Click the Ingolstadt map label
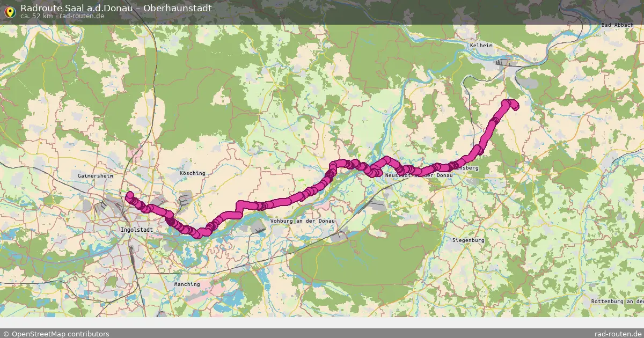The height and width of the screenshot is (338, 644). 137,230
